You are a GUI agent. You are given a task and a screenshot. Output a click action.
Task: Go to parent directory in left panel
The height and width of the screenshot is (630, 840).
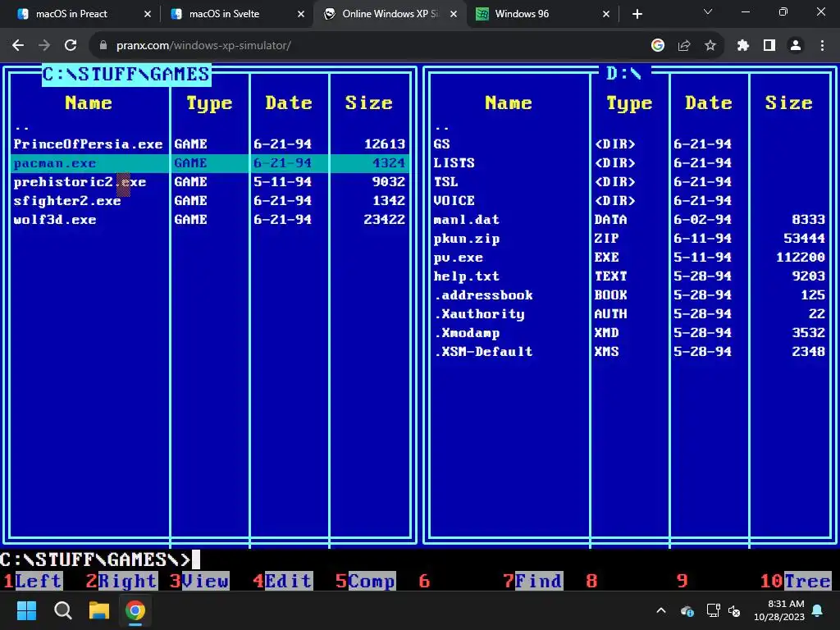click(x=22, y=127)
